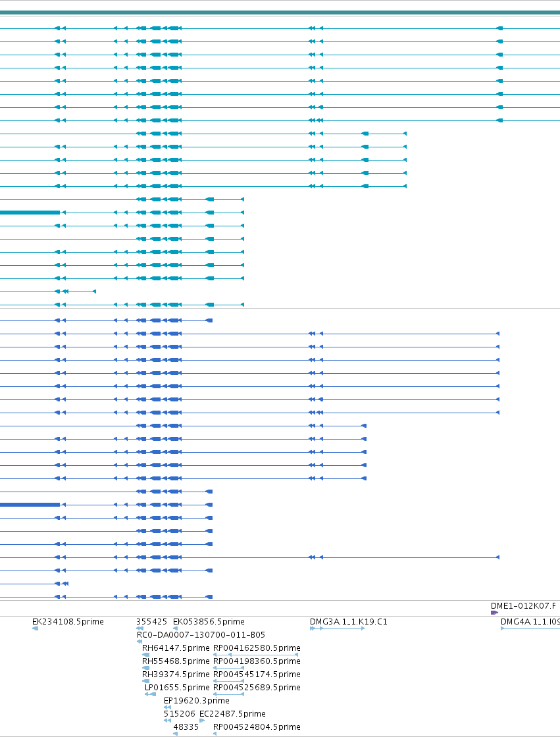The image size is (560, 737).
Task: Select the purple DME1-012K07.F feature arrow
Action: tap(494, 613)
